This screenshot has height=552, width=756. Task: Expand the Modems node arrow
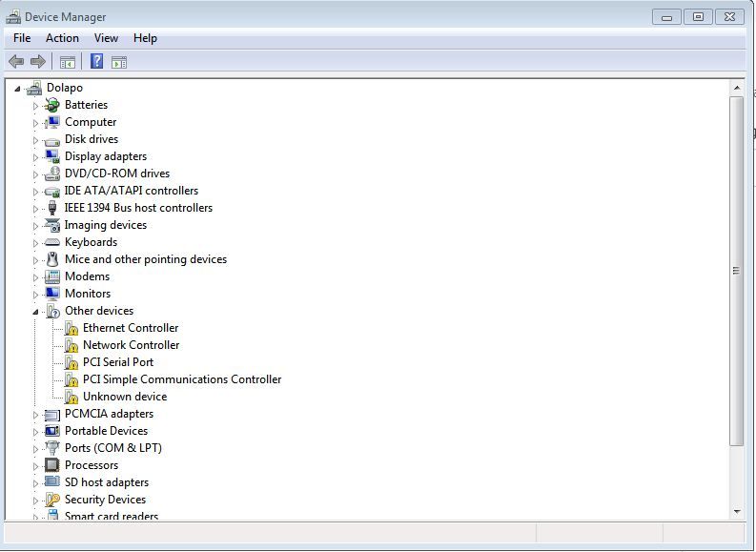pyautogui.click(x=35, y=277)
